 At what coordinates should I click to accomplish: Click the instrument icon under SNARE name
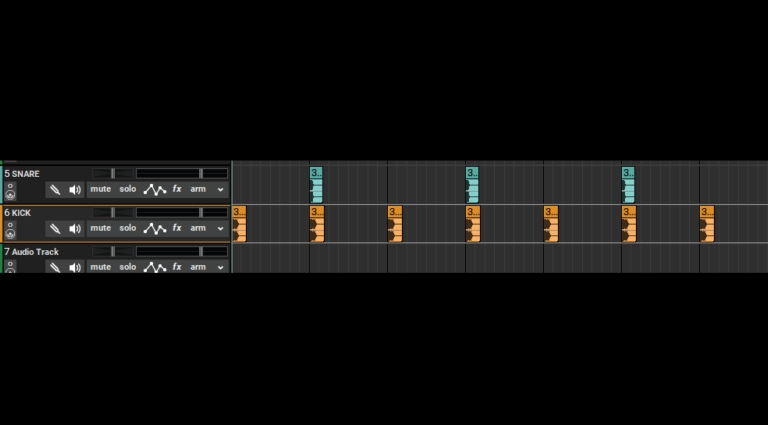[x=10, y=190]
